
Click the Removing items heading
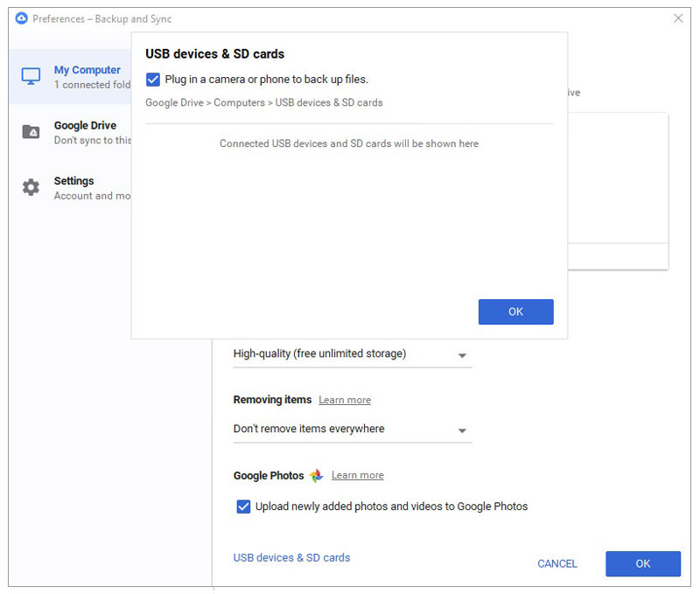coord(272,400)
